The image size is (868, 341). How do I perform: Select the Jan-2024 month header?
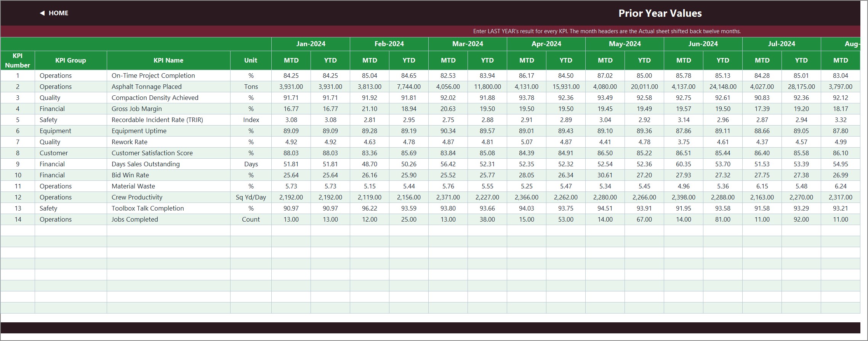[x=311, y=44]
